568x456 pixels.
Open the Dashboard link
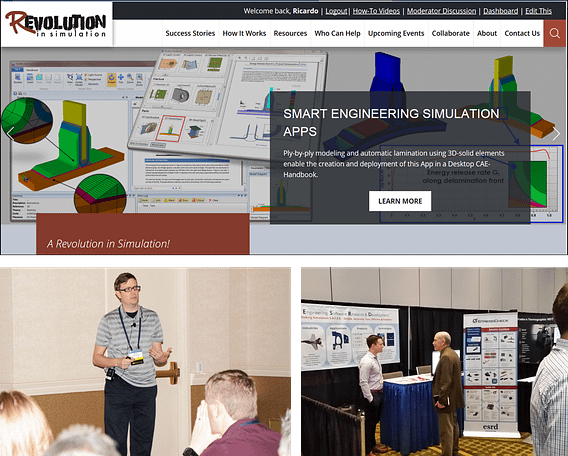[500, 11]
